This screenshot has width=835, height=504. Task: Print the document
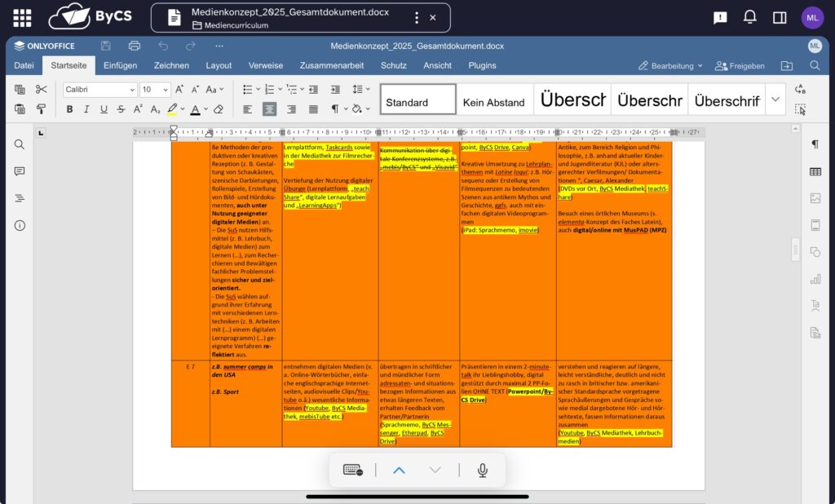pyautogui.click(x=135, y=46)
